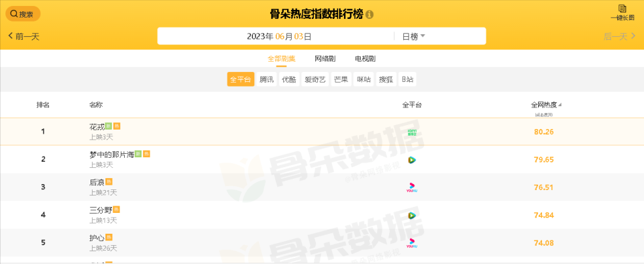Click orange hot badge beside 三分野
The width and height of the screenshot is (644, 264).
(x=116, y=210)
